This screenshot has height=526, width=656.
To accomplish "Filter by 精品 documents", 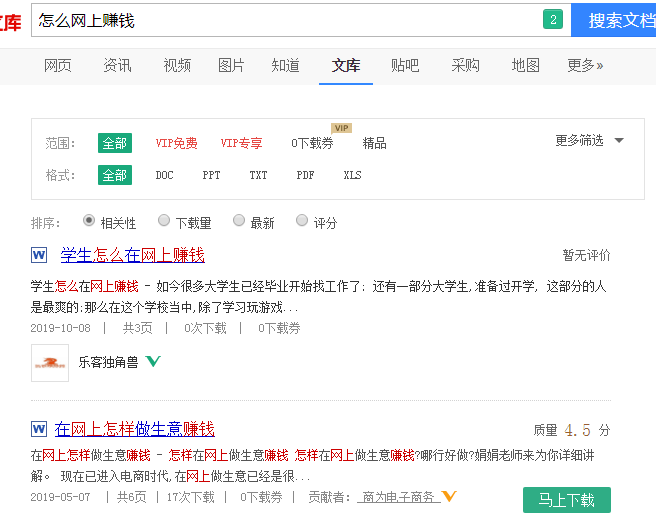I will pos(374,143).
